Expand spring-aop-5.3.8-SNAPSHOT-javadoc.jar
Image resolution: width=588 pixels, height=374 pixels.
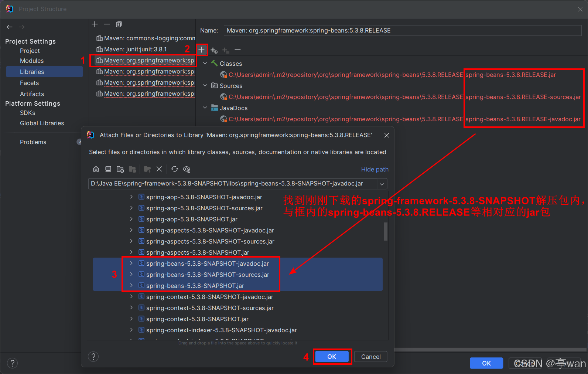131,197
